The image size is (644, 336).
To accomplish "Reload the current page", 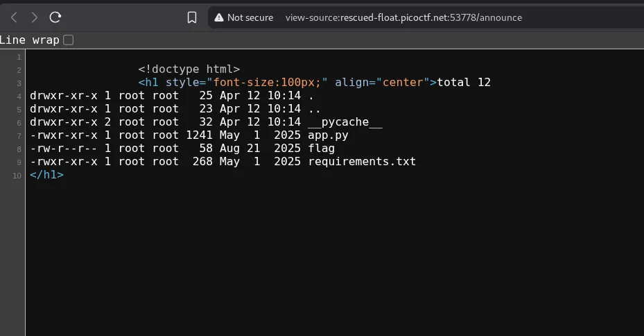I will [55, 17].
